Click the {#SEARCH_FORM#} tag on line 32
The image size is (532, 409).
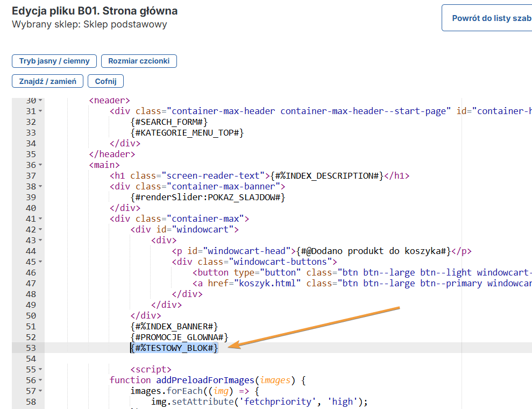pos(169,122)
